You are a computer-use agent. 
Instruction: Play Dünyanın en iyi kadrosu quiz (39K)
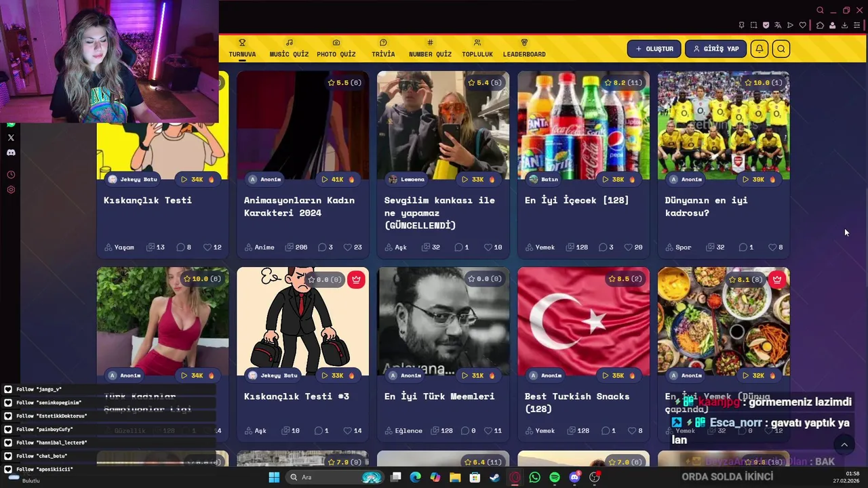[758, 180]
